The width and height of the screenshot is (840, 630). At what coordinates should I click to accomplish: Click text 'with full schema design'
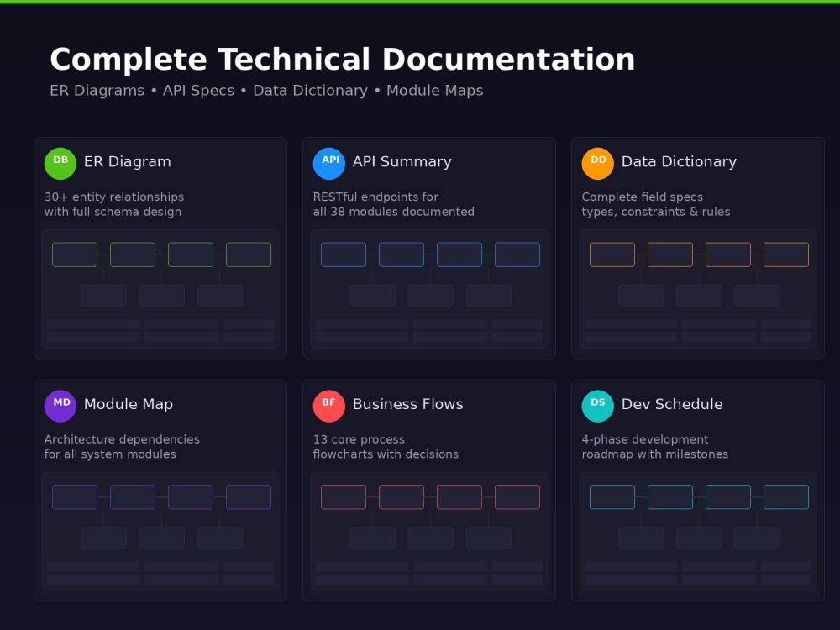tap(113, 212)
